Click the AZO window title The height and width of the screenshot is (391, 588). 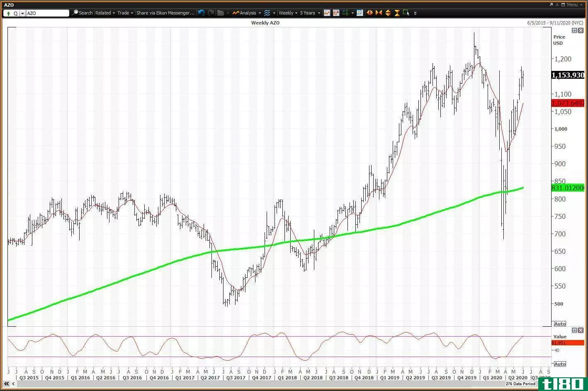[9, 5]
